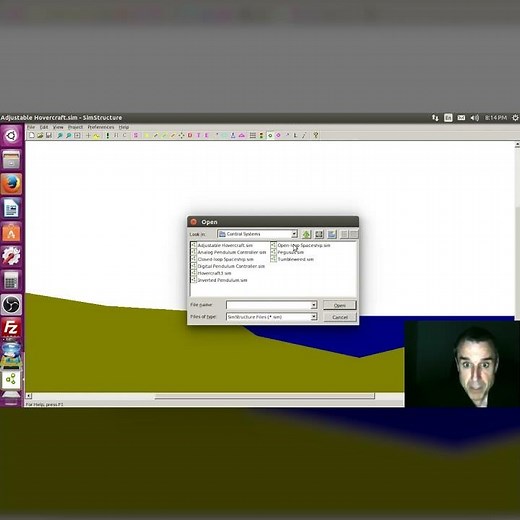Launch FileZilla from the dock
This screenshot has width=520, height=520.
point(11,328)
